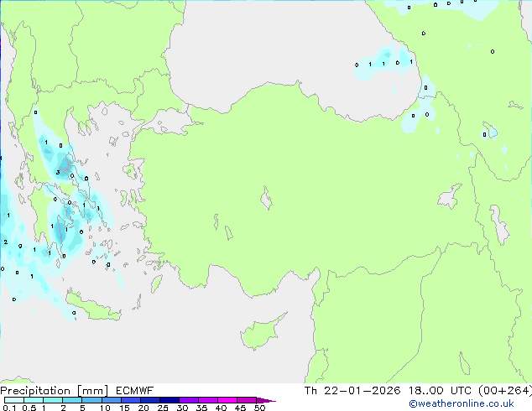Pick the 45–50 mm legend swatch
This screenshot has height=411, width=532.
pyautogui.click(x=247, y=400)
